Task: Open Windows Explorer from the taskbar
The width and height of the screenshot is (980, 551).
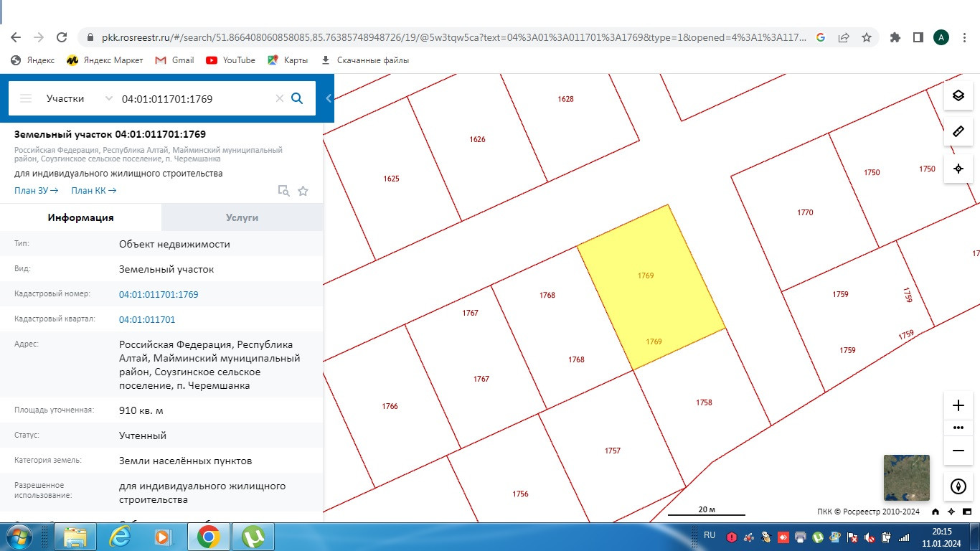Action: pyautogui.click(x=75, y=537)
